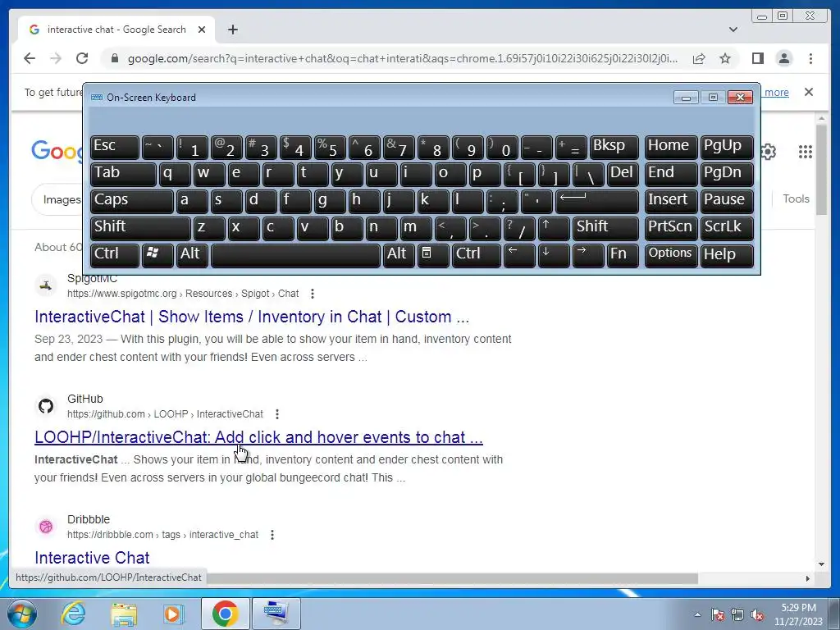Toggle the left Alt key on the keyboard
Image resolution: width=840 pixels, height=630 pixels.
[x=192, y=255]
